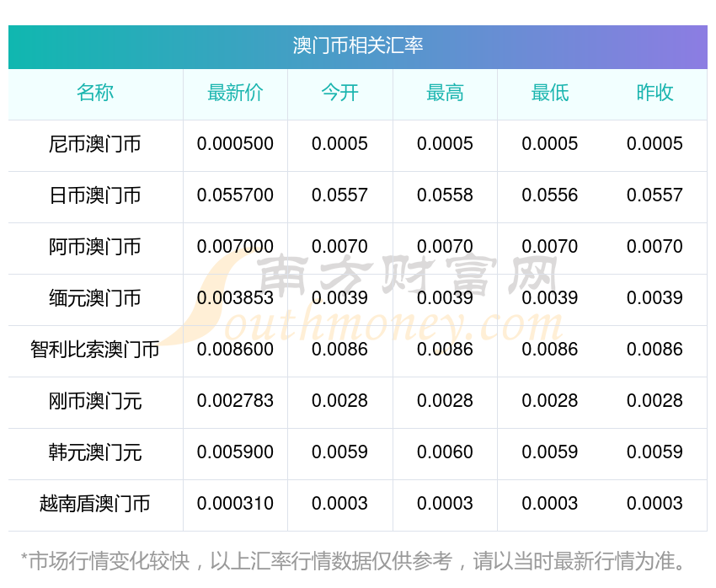
Task: Click 智利比索澳门币 lowest value 0.0086
Action: 550,350
